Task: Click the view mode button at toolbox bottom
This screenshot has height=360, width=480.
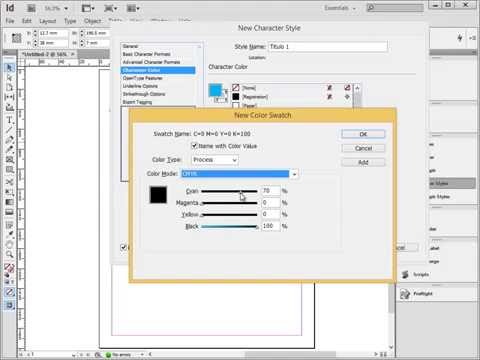Action: (x=9, y=305)
